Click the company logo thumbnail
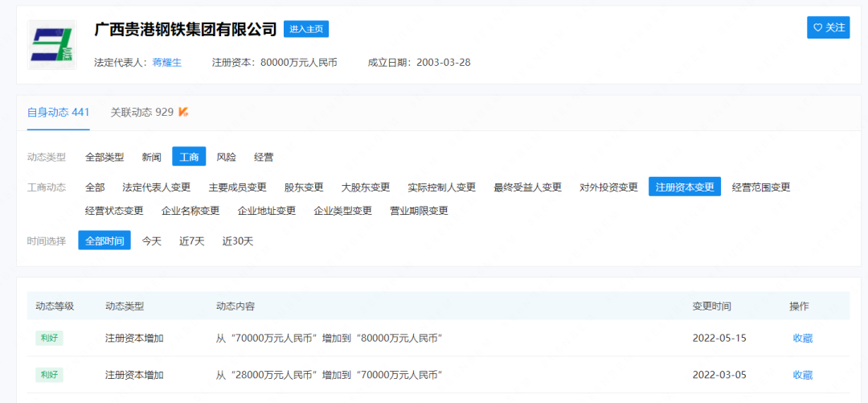Screen dimensions: 868x403 pos(53,45)
